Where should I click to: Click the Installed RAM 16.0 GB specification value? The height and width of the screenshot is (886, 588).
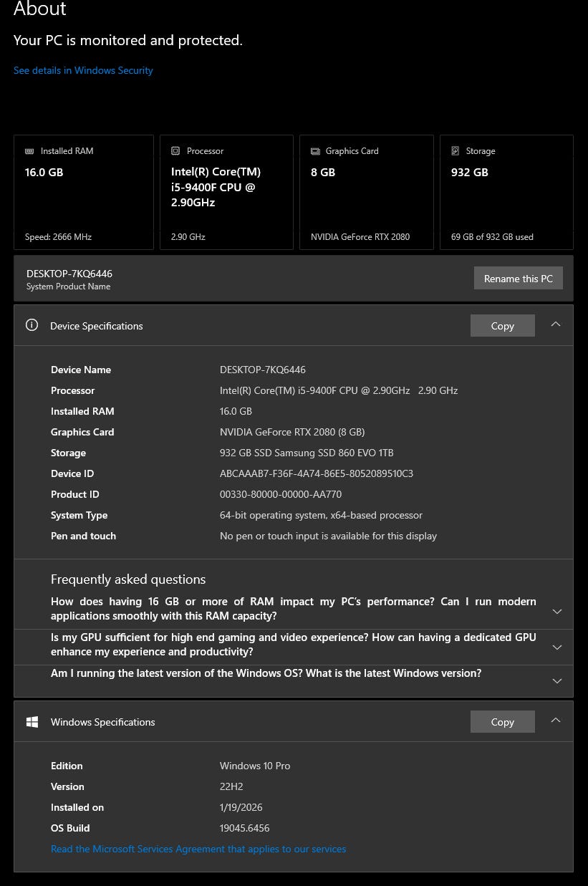click(x=236, y=411)
